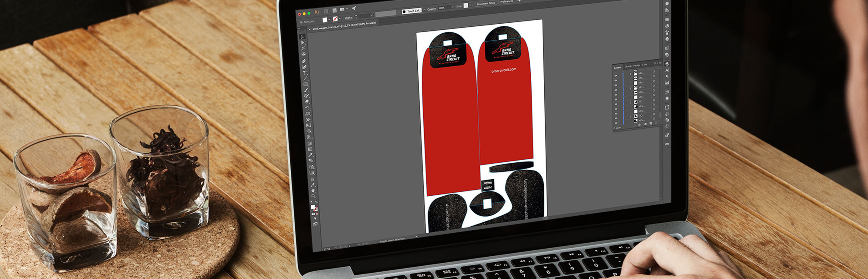The width and height of the screenshot is (868, 279).
Task: Select the Hand tool
Action: coord(313,191)
